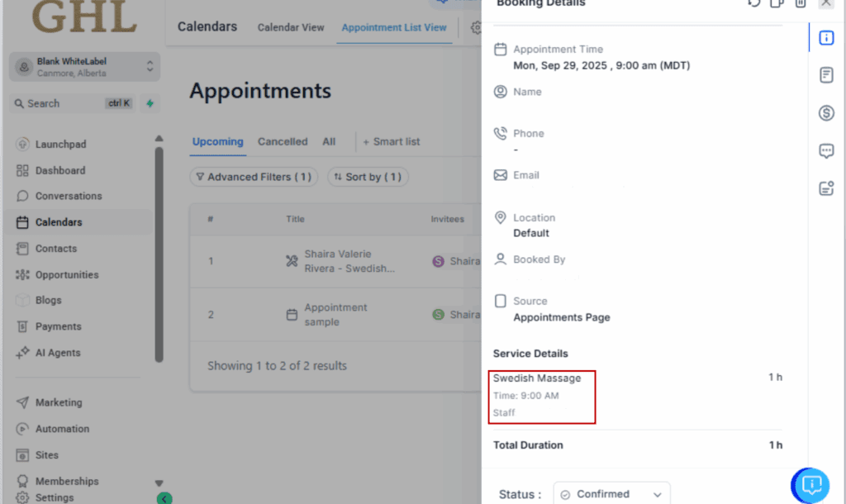Viewport: 846px width, 504px height.
Task: Go to Conversations in sidebar
Action: pos(69,196)
